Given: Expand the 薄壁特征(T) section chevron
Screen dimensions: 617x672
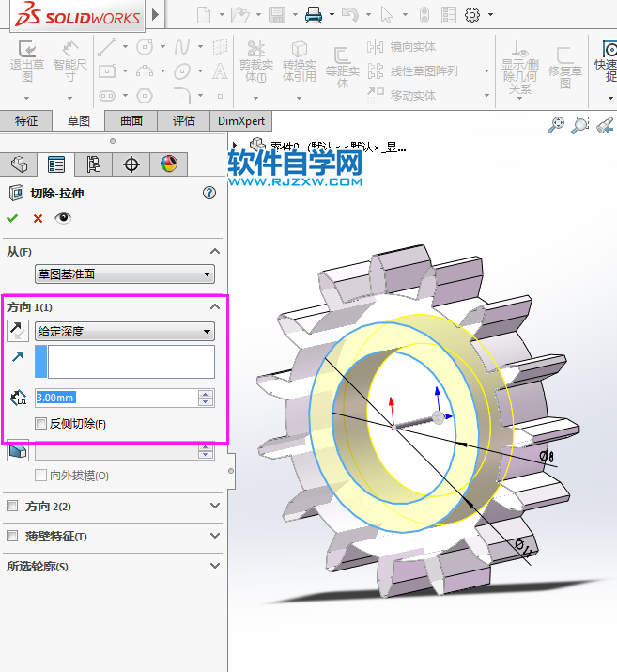Looking at the screenshot, I should coord(215,536).
